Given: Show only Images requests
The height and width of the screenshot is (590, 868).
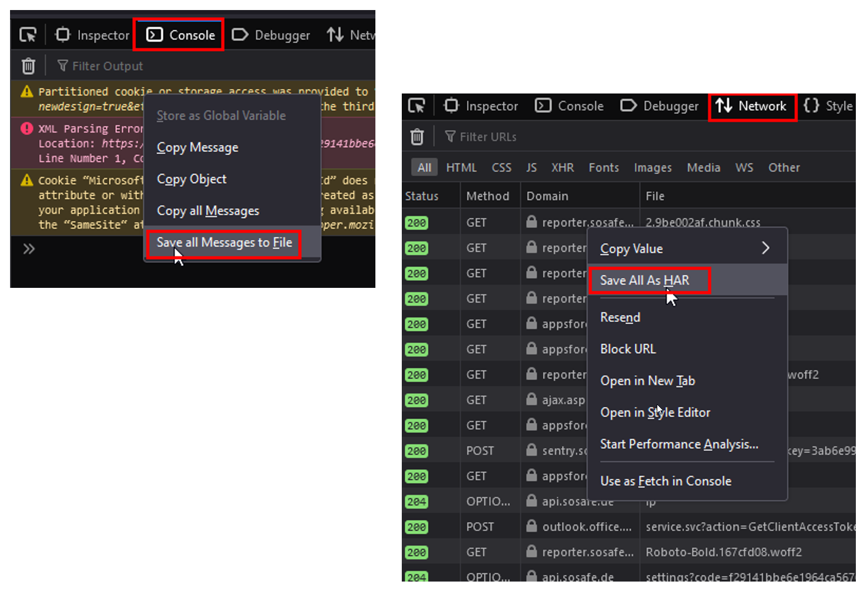Looking at the screenshot, I should [653, 168].
